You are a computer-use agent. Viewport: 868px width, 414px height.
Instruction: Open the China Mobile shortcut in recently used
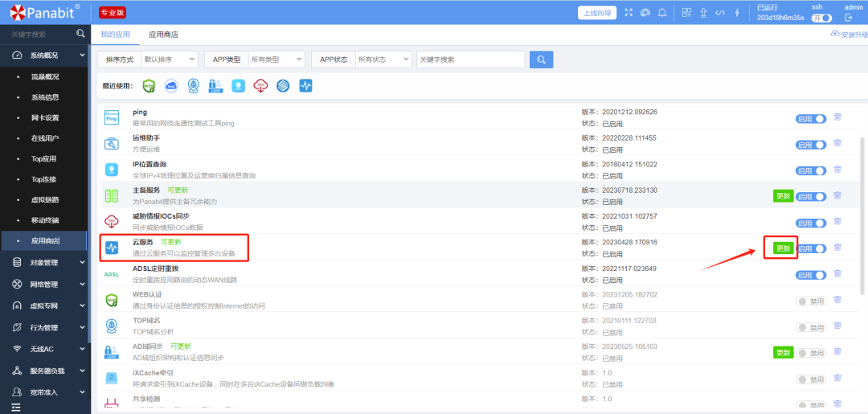[283, 86]
